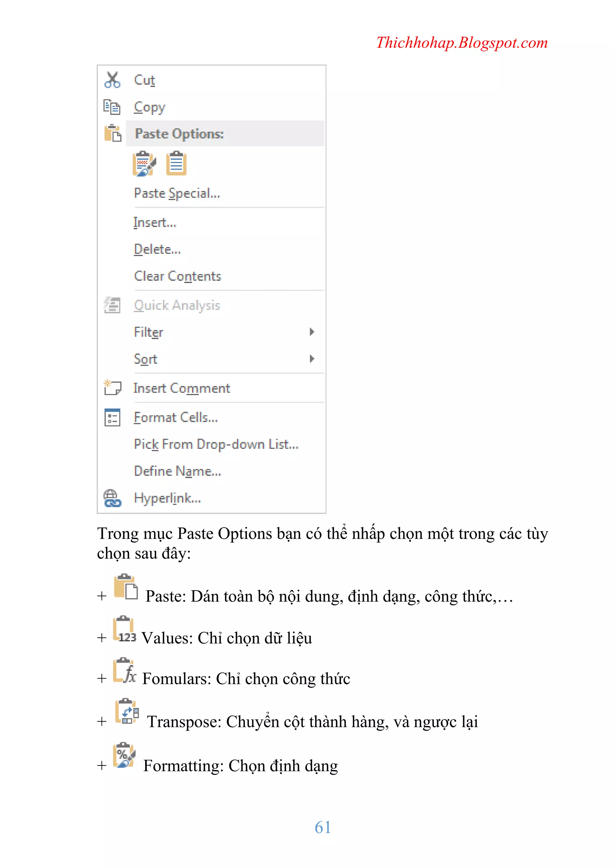This screenshot has height=868, width=614.
Task: Click the text 'Formatting: Chọn định dạng'
Action: pos(240,766)
